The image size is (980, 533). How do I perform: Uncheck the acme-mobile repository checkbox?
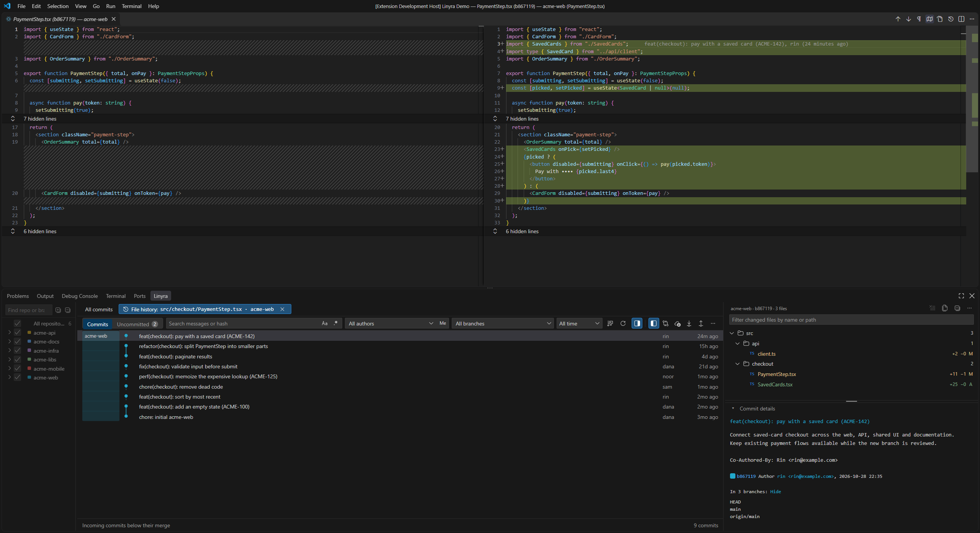pos(17,368)
